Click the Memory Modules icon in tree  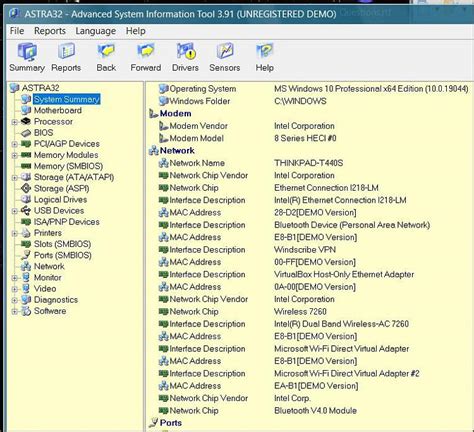(x=26, y=155)
